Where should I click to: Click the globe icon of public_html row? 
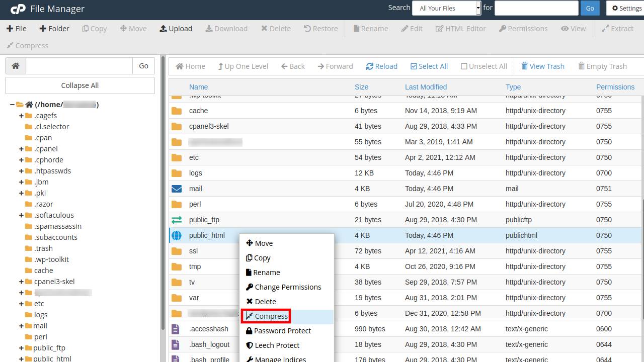177,235
